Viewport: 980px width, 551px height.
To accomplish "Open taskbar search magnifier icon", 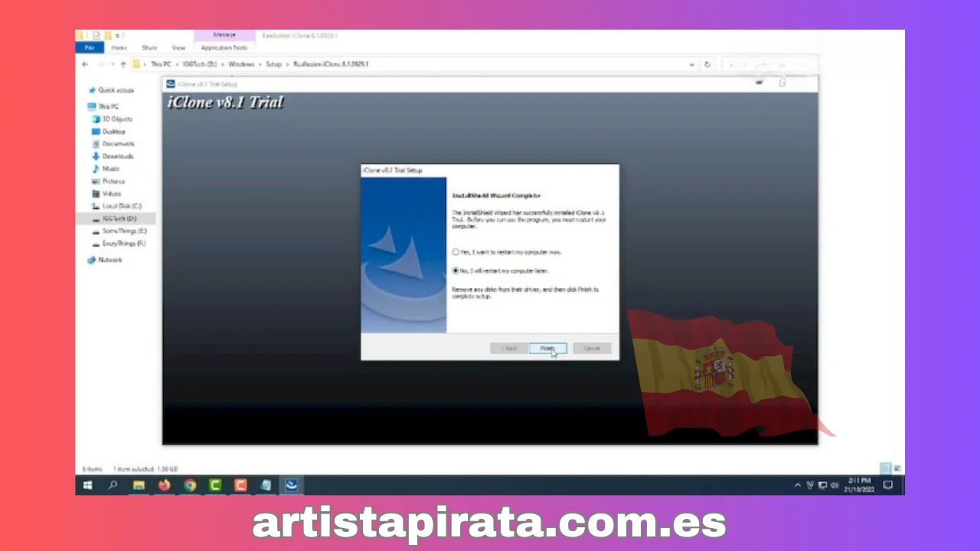I will [x=113, y=485].
